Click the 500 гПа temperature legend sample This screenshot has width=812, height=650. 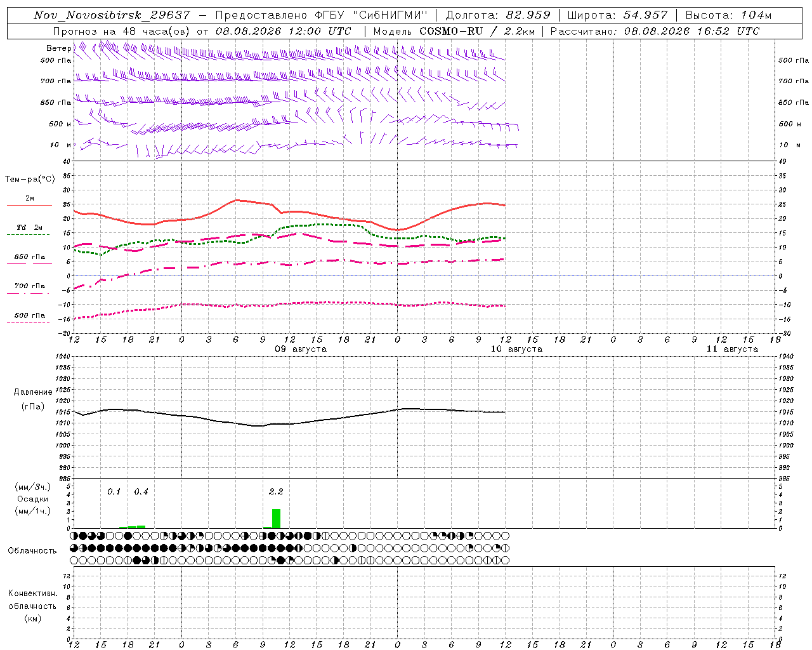coord(28,322)
